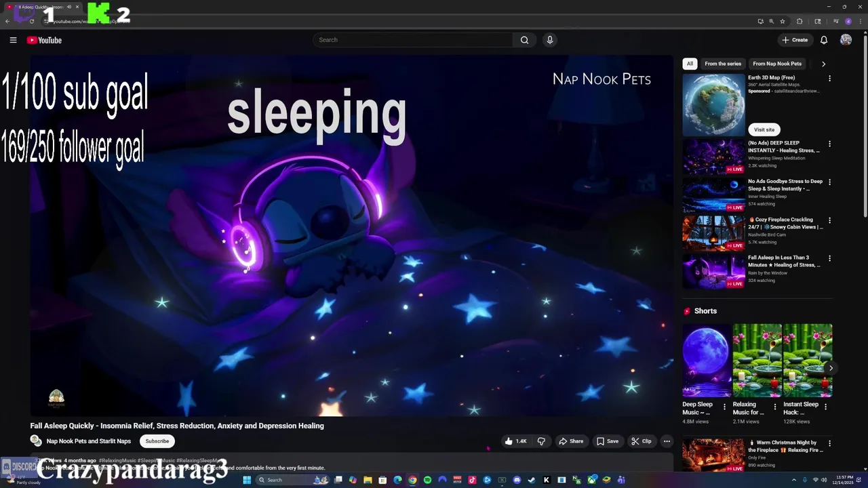Viewport: 868px width, 488px height.
Task: Subscribe to Nap Nook Pets channel
Action: click(157, 441)
